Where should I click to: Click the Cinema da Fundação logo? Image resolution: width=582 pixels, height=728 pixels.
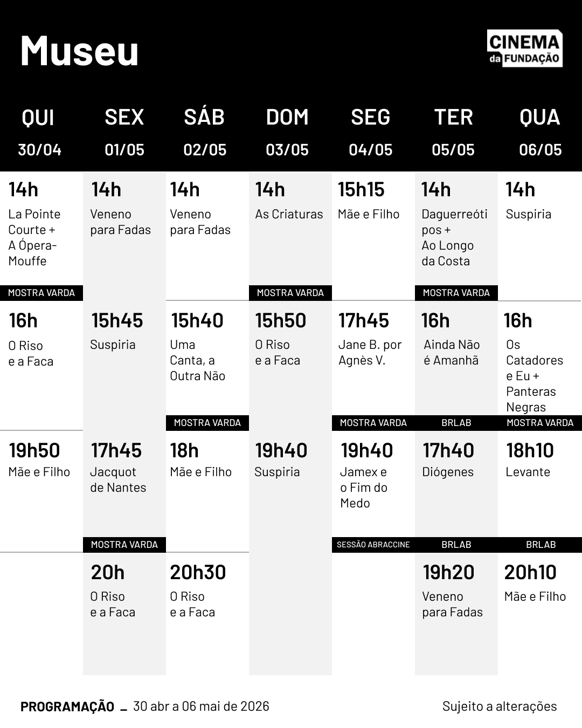coord(524,49)
